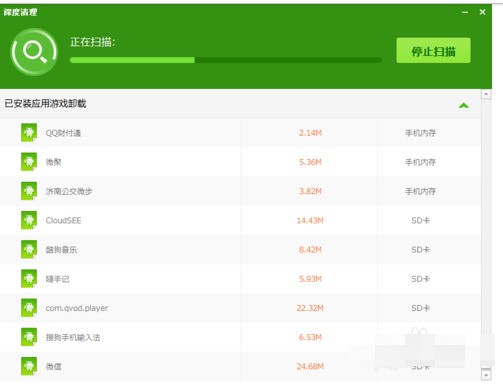
Task: Click SD卡 location in 随手记 row
Action: 420,279
